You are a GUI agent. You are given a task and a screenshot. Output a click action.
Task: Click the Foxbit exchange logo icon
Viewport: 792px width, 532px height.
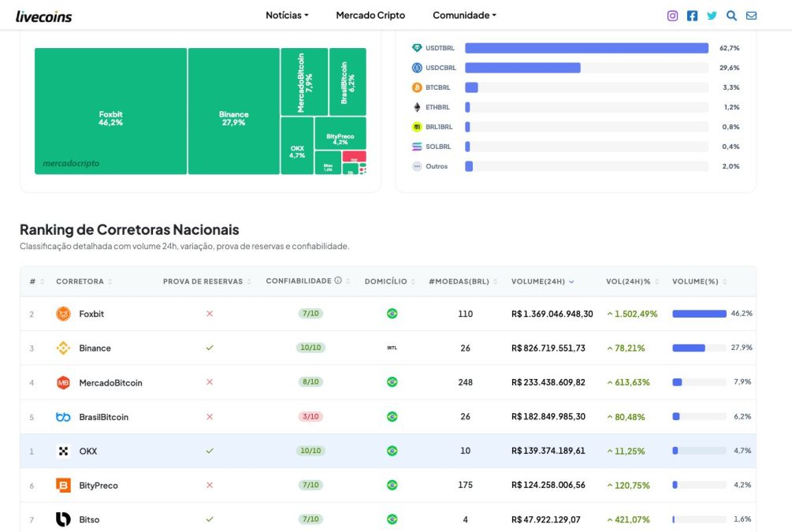pos(63,314)
